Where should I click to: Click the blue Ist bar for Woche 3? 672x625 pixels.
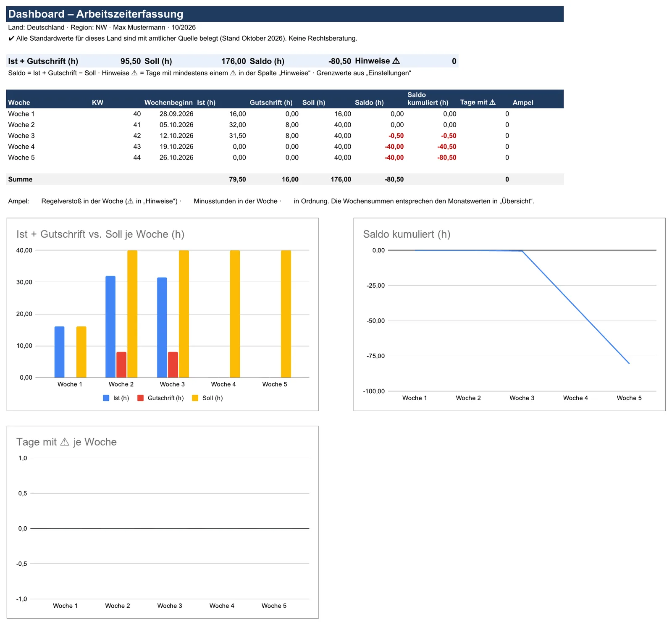(x=162, y=328)
